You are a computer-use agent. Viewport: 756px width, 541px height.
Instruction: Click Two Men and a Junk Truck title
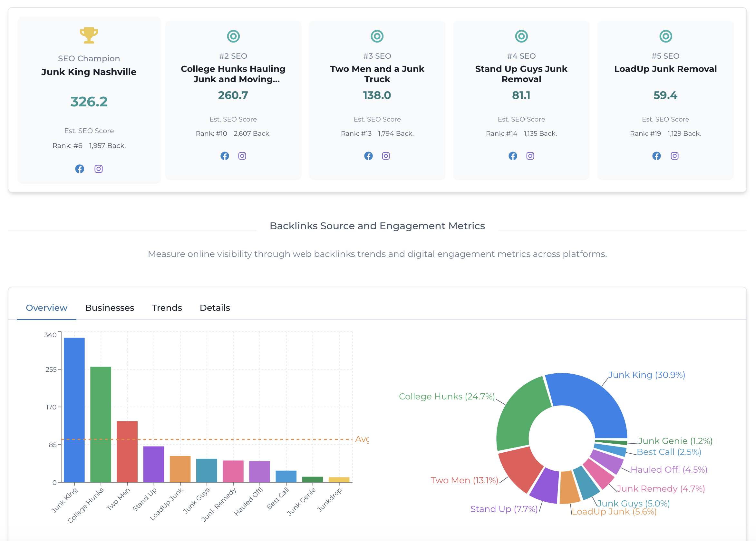pyautogui.click(x=377, y=74)
